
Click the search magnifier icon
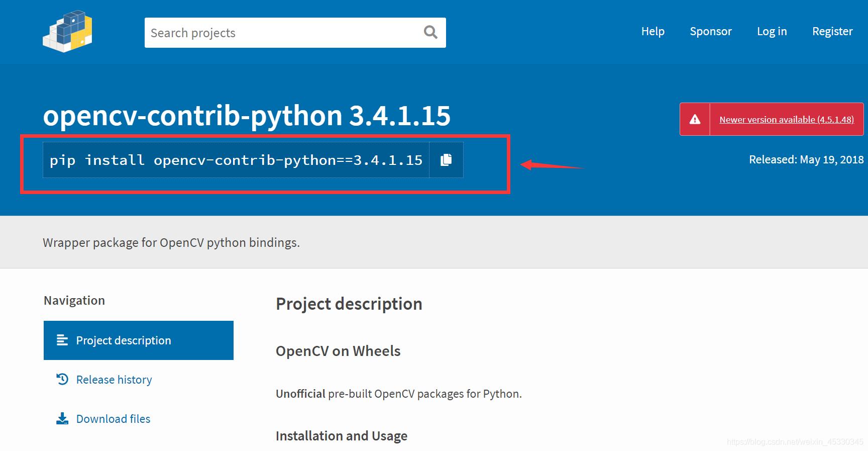coord(430,33)
